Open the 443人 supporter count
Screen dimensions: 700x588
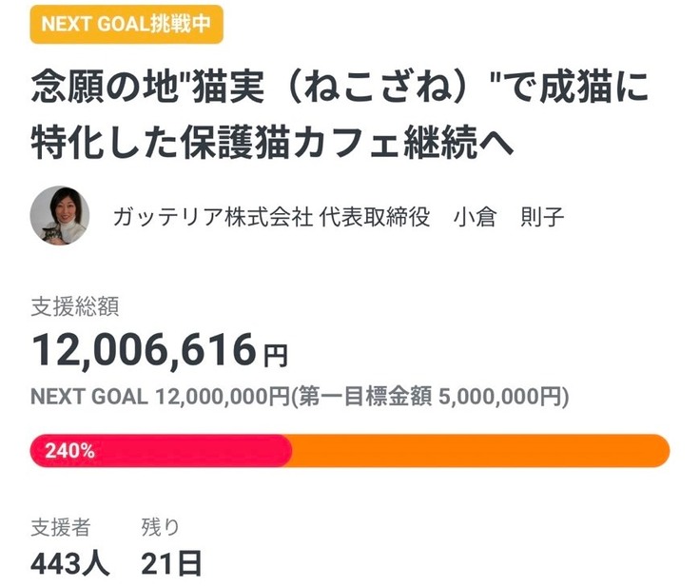(x=70, y=563)
